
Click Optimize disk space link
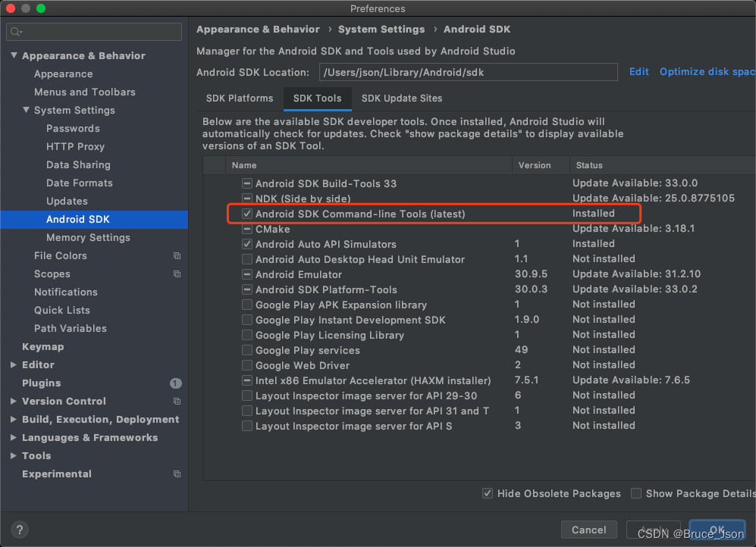pyautogui.click(x=707, y=72)
